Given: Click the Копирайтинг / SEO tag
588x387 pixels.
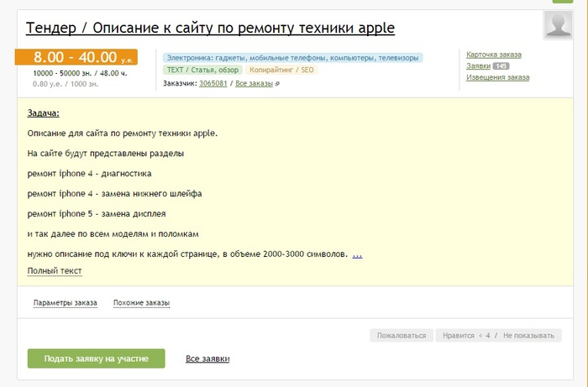Looking at the screenshot, I should click(281, 71).
